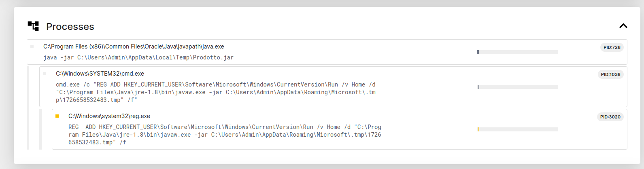Open the java.exe process path entry
This screenshot has width=644, height=169.
coord(134,46)
